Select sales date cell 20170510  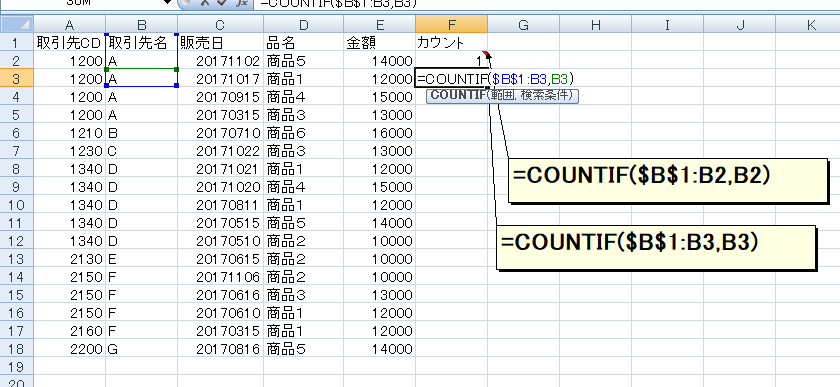point(220,241)
